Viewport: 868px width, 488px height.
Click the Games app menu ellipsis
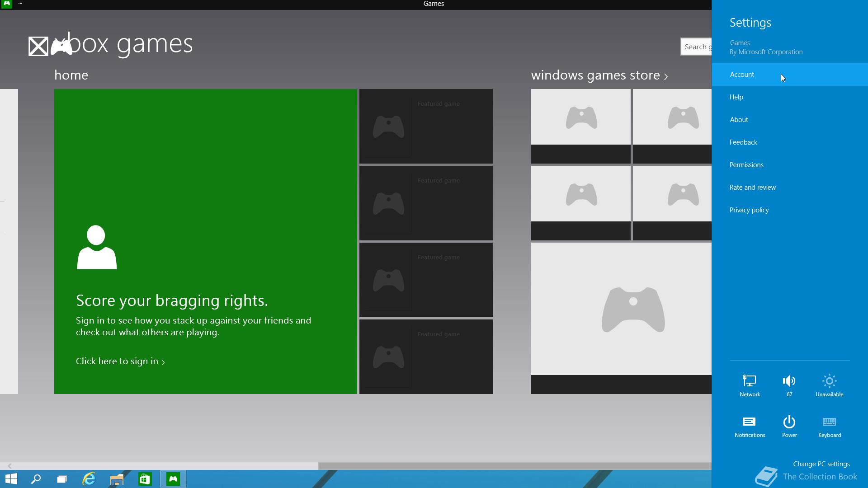click(x=20, y=4)
